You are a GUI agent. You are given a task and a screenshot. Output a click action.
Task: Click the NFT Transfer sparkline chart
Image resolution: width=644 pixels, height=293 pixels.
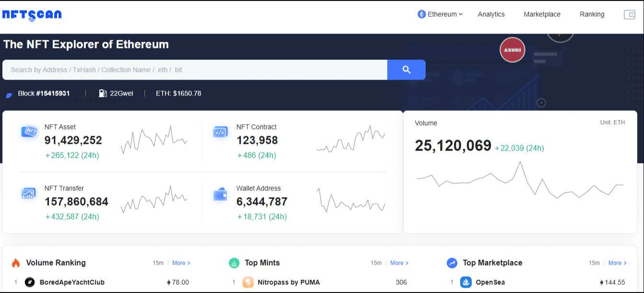(x=154, y=199)
